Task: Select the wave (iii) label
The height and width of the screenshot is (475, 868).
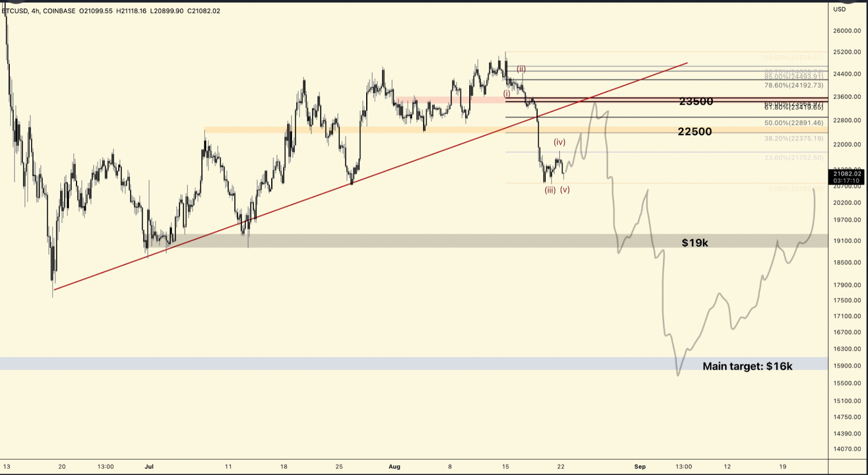Action: click(550, 190)
